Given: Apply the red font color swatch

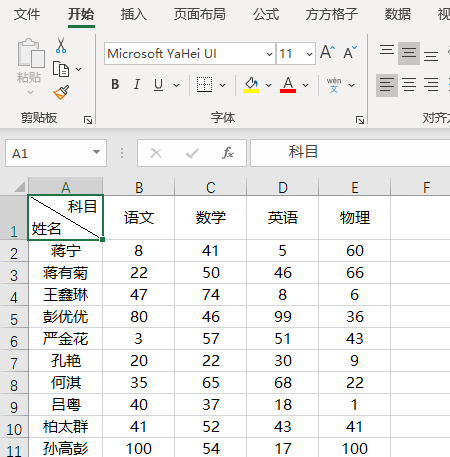Looking at the screenshot, I should pyautogui.click(x=288, y=85).
